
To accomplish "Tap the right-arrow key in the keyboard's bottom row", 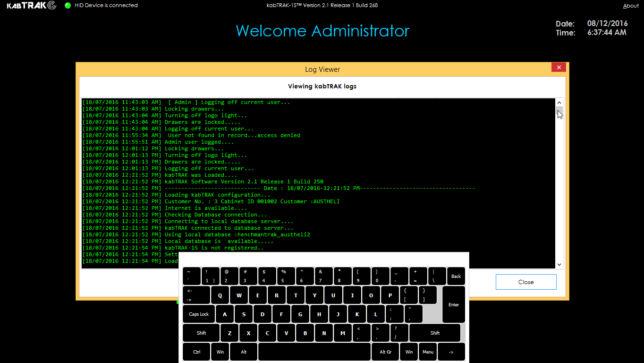I will 451,352.
